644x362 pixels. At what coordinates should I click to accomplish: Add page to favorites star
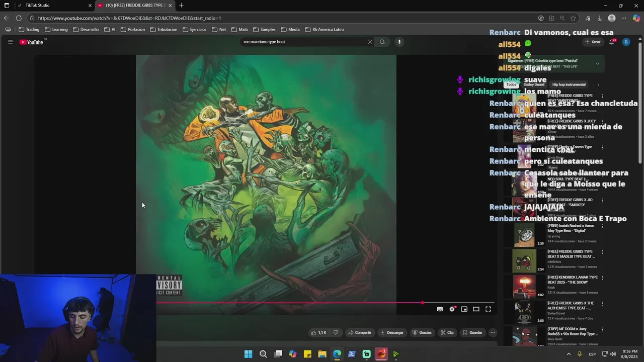pos(573,18)
